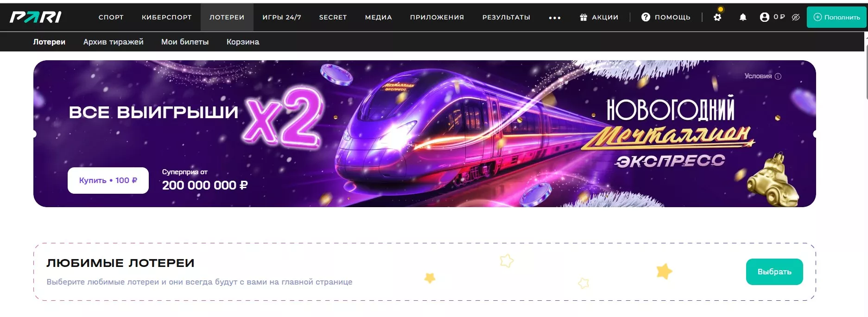Open the user account profile icon
This screenshot has height=317, width=868.
pos(764,17)
